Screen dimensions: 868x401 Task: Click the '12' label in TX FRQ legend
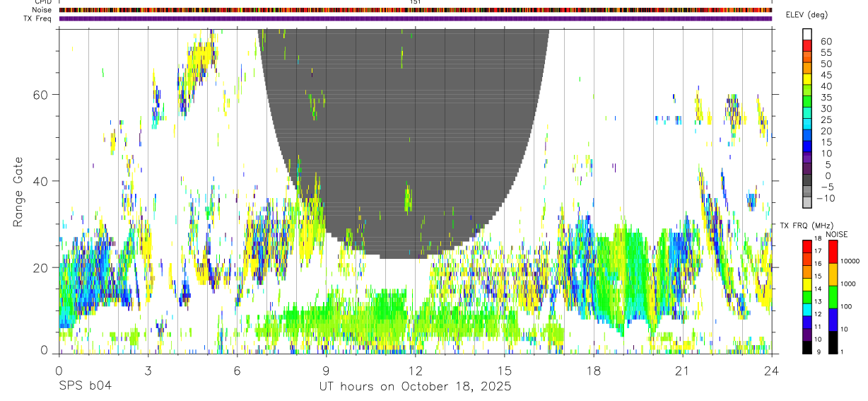(819, 314)
